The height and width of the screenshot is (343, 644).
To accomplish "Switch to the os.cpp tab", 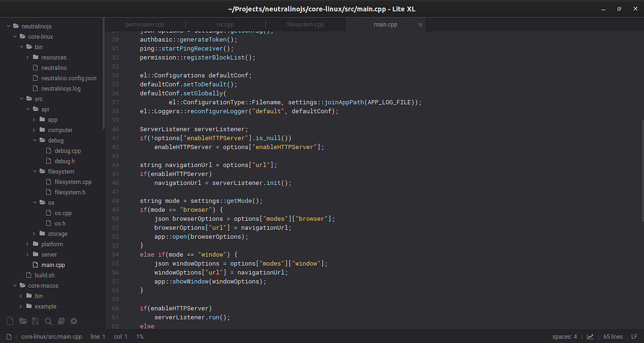I will coord(225,24).
